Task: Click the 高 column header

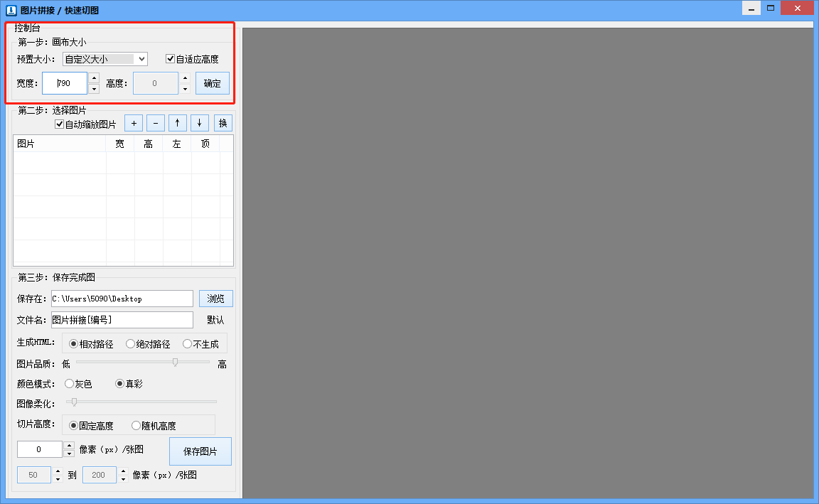Action: click(x=149, y=144)
